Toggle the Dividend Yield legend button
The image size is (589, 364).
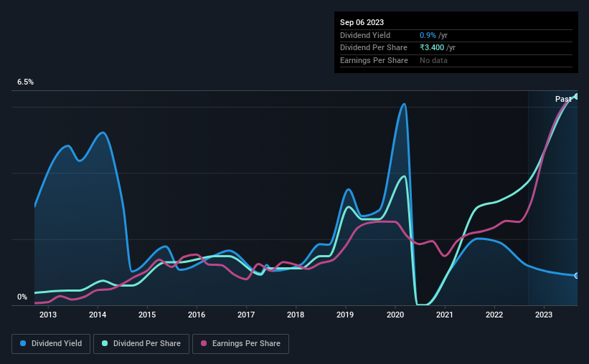(51, 344)
